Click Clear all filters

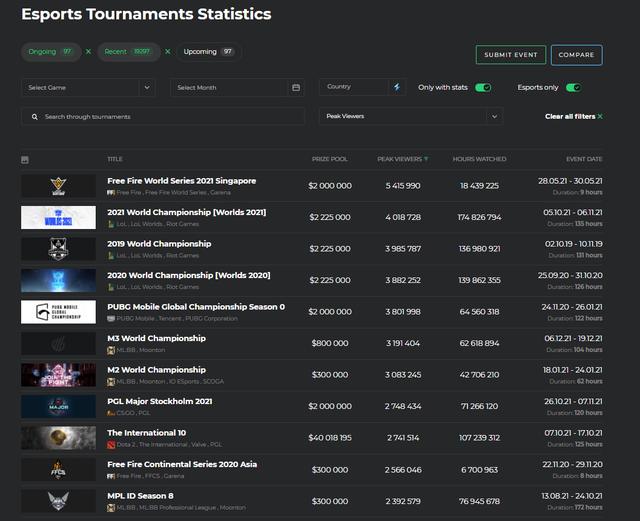573,116
